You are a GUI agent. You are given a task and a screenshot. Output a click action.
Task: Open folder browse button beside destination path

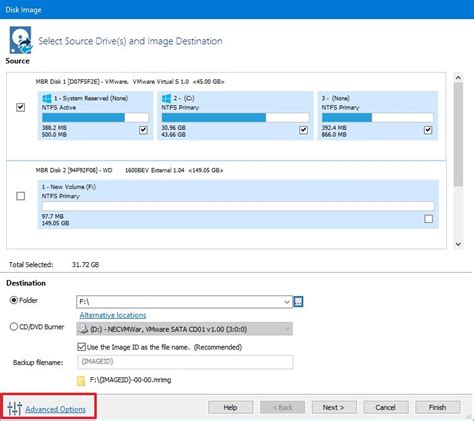pos(298,302)
